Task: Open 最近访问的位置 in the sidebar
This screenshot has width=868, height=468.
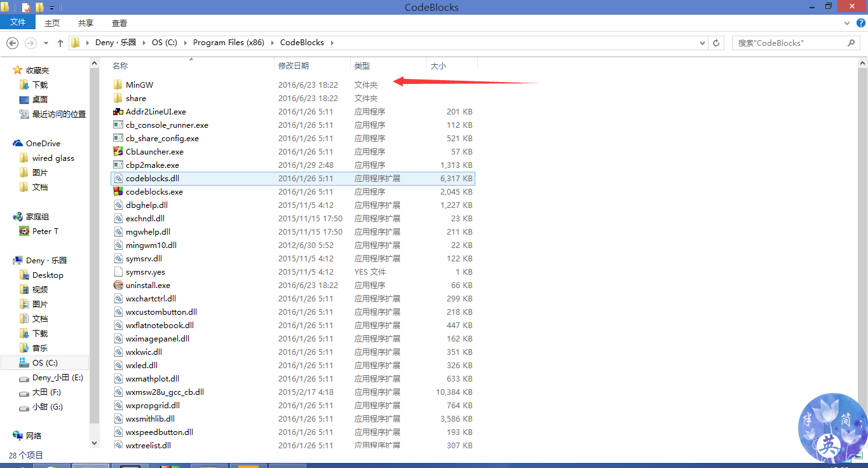Action: tap(59, 114)
